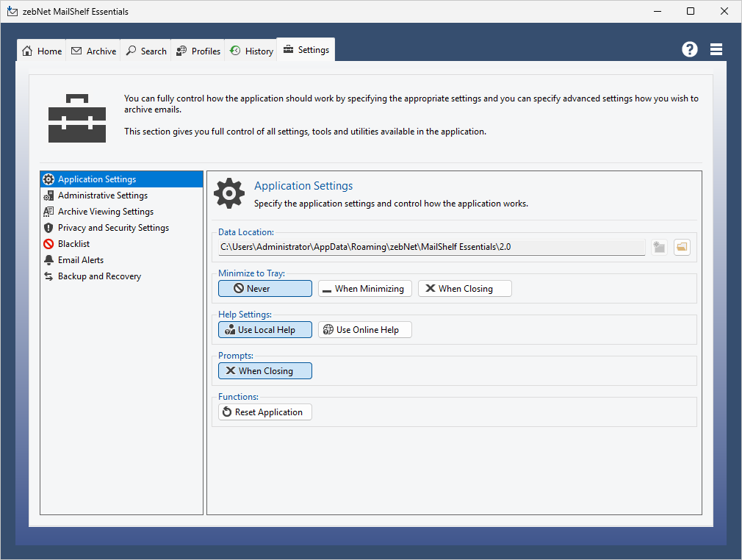Click the Reset Application button
This screenshot has width=742, height=560.
tap(265, 412)
